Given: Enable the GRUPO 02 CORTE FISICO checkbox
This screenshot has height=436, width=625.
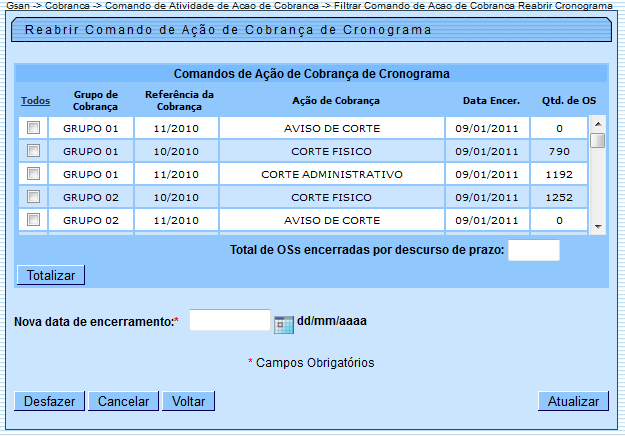Looking at the screenshot, I should click(33, 197).
